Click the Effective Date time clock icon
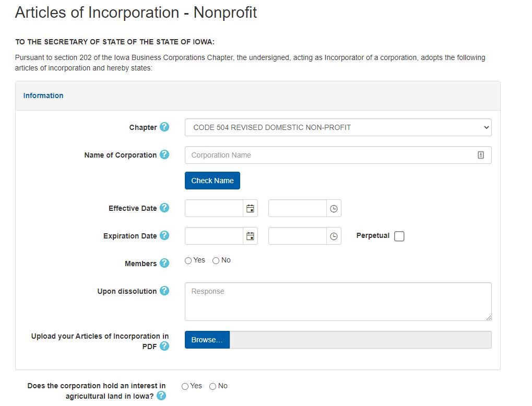This screenshot has width=532, height=406. click(334, 208)
